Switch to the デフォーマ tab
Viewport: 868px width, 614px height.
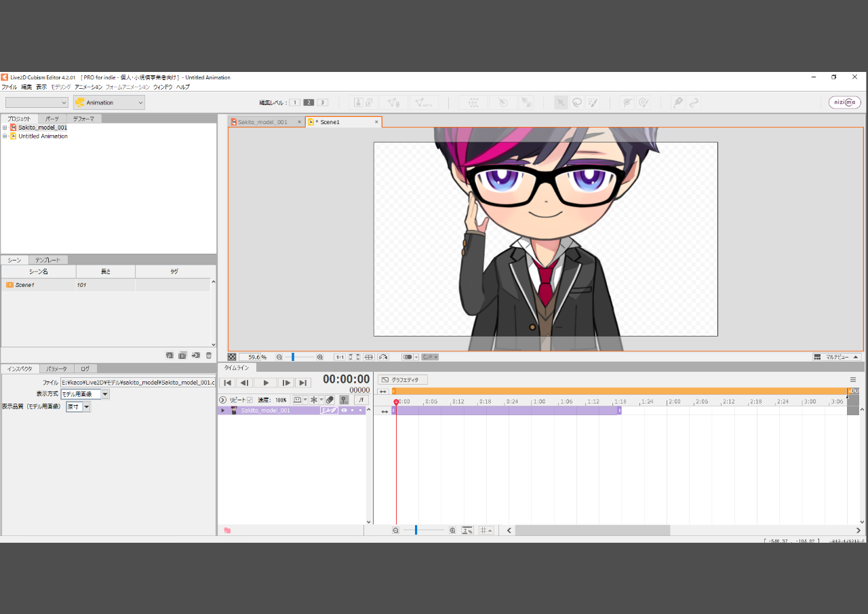click(x=83, y=119)
